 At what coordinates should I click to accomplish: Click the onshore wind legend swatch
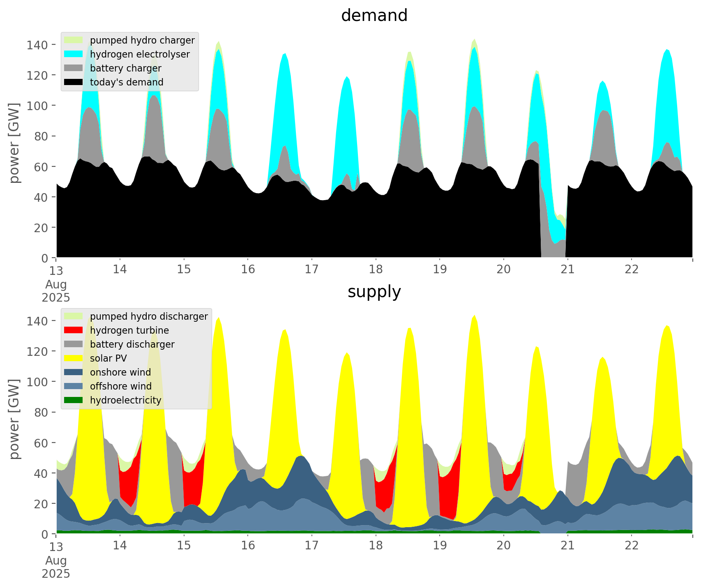click(x=74, y=372)
